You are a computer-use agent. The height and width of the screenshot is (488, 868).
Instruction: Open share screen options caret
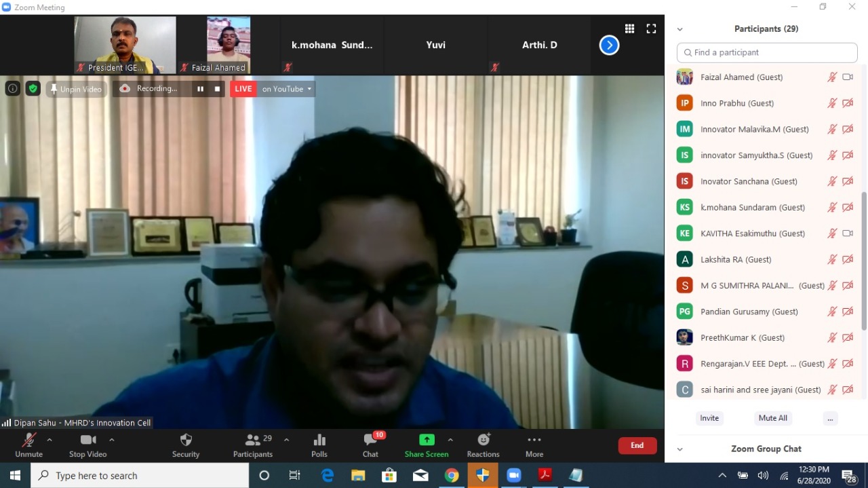click(x=450, y=440)
